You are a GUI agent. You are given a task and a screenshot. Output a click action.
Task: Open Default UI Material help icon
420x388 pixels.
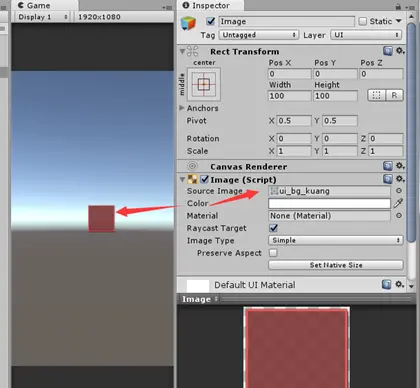[x=386, y=285]
